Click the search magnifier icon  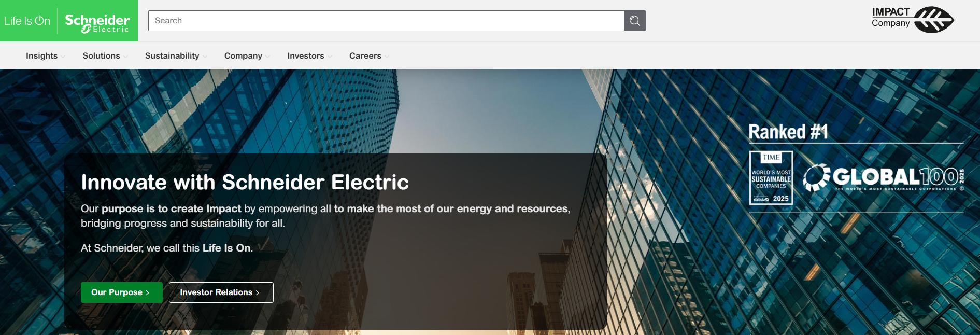[635, 21]
